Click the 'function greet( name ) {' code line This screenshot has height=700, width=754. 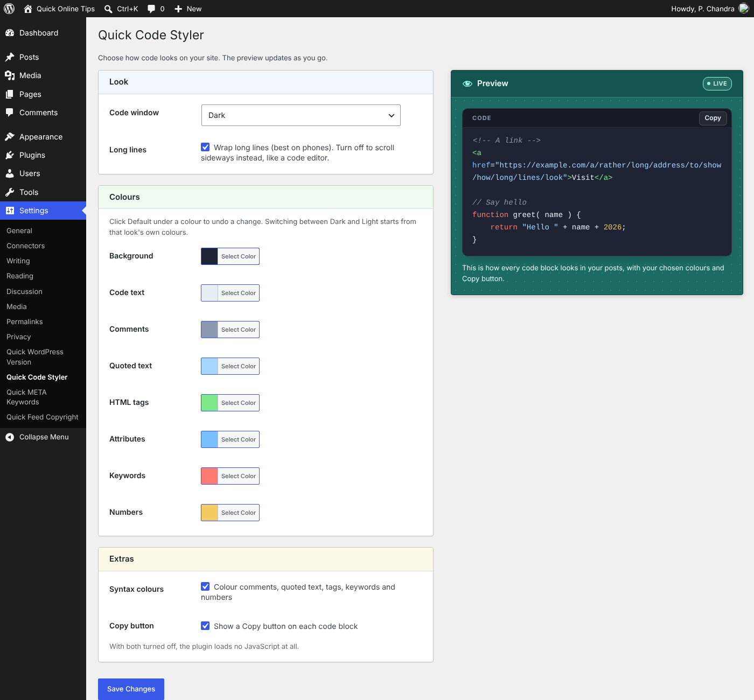(527, 214)
